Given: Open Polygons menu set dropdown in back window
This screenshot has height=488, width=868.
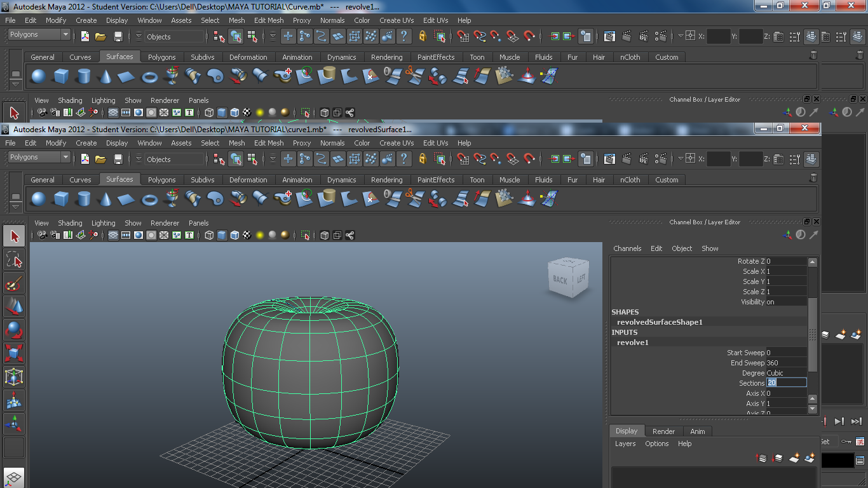Looking at the screenshot, I should [x=39, y=34].
